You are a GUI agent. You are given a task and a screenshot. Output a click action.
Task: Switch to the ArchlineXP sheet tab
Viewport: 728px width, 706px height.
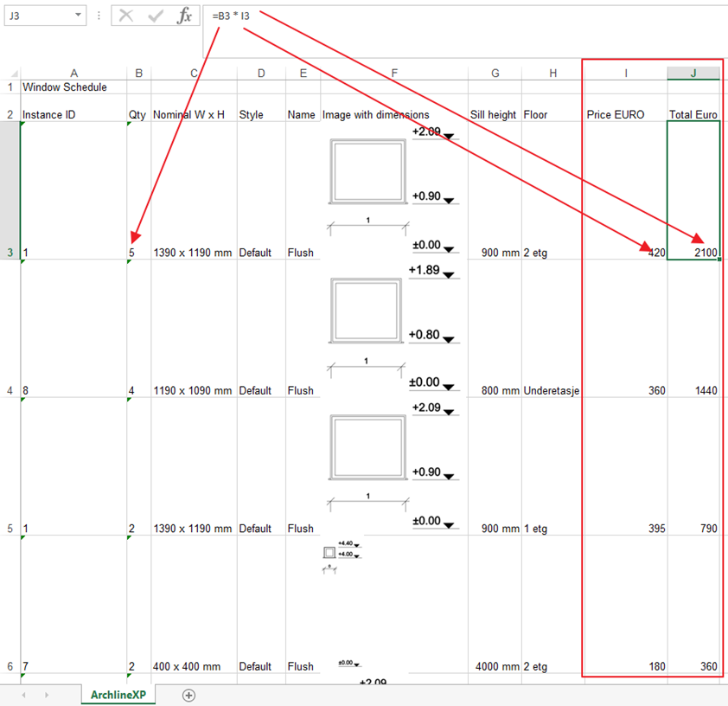coord(119,695)
